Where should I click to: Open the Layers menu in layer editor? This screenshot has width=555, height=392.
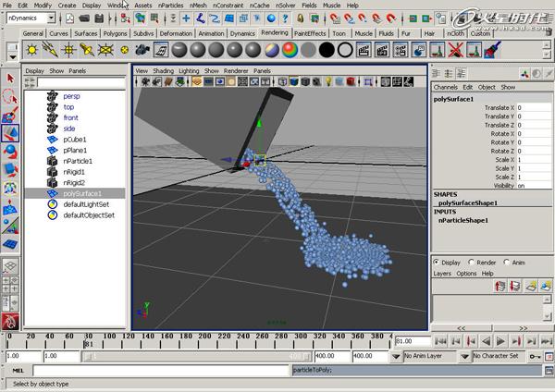click(x=442, y=274)
